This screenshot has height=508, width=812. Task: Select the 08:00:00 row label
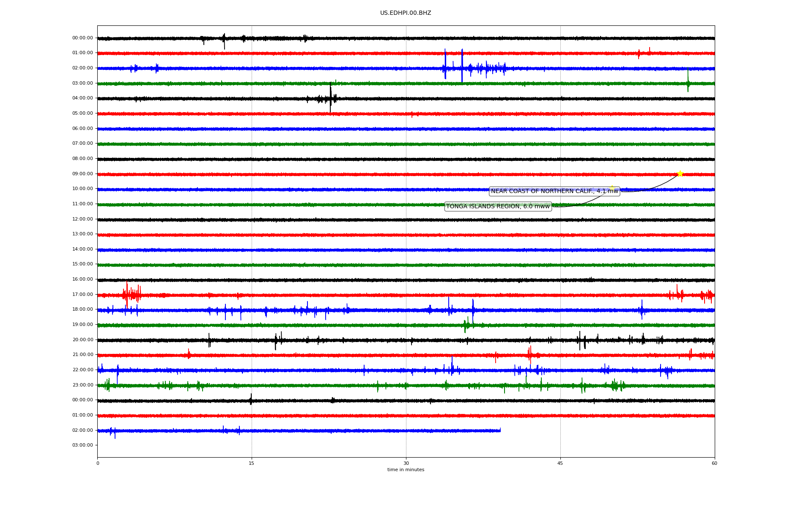pyautogui.click(x=82, y=159)
